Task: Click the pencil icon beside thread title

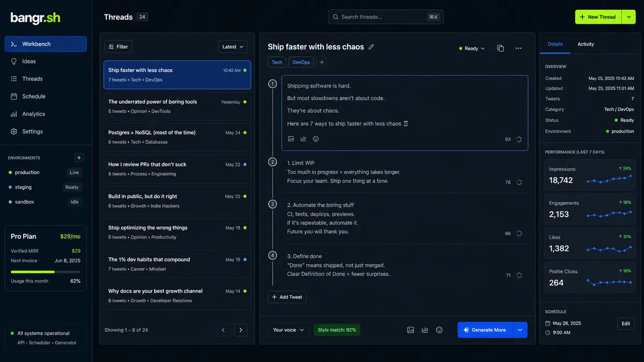Action: pyautogui.click(x=371, y=47)
